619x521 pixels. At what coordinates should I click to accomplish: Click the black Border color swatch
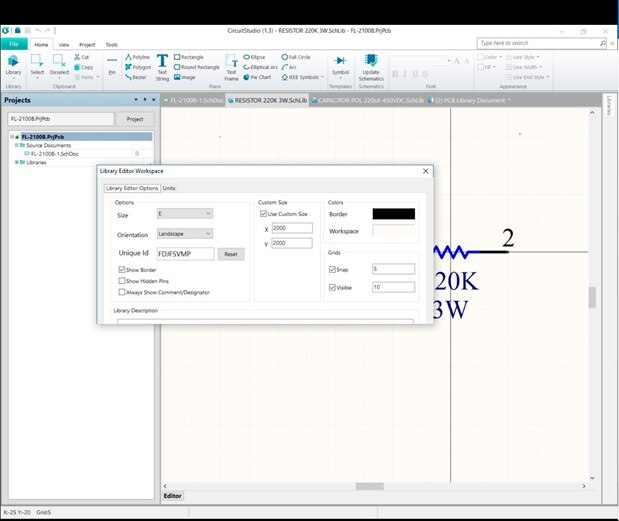(393, 213)
